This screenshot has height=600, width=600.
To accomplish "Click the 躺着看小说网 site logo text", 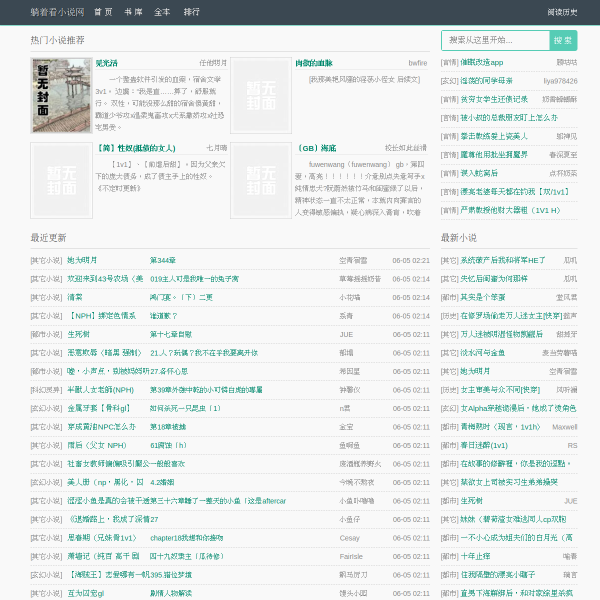I will 57,12.
